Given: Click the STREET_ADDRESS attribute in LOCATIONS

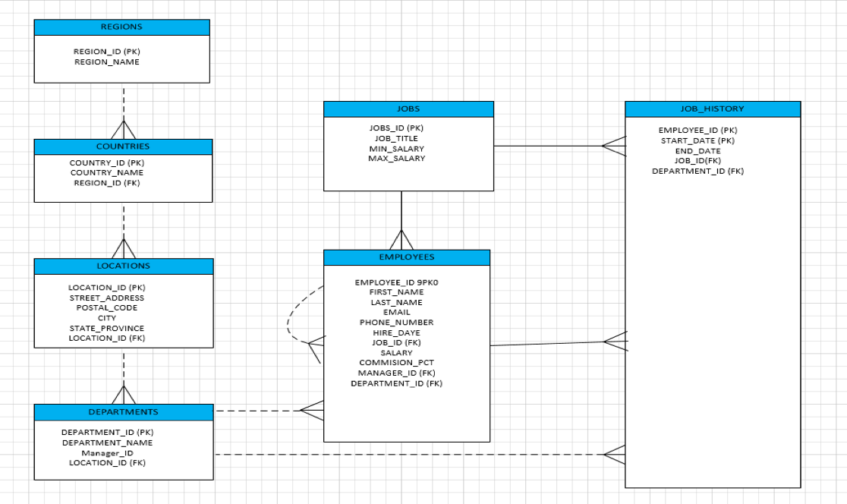Looking at the screenshot, I should 106,298.
